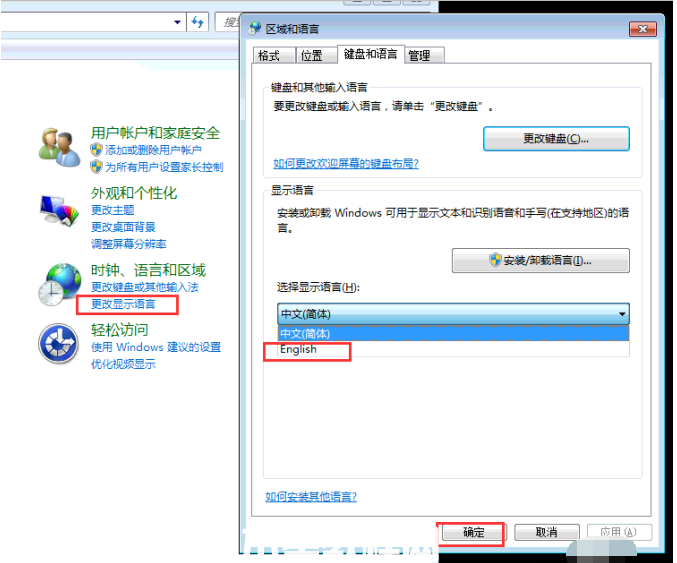The width and height of the screenshot is (677, 563).
Task: Click the 调整屏幕分辨率 link
Action: 129,244
